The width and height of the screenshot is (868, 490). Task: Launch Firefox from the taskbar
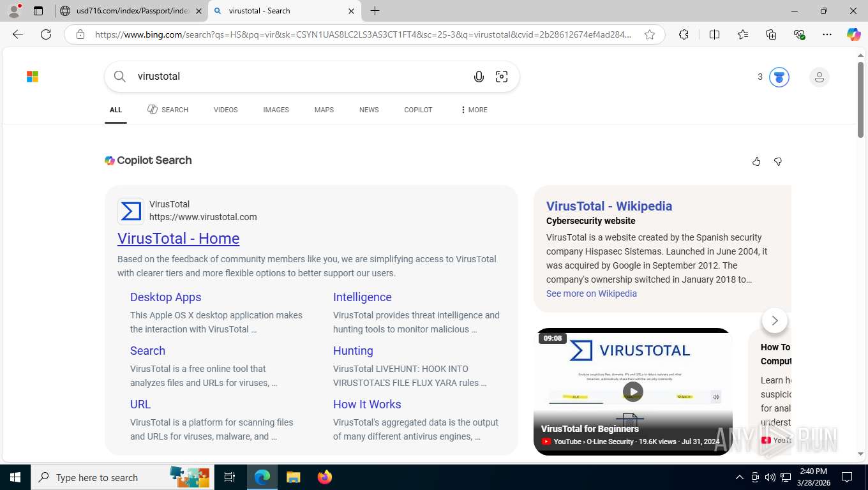(325, 477)
